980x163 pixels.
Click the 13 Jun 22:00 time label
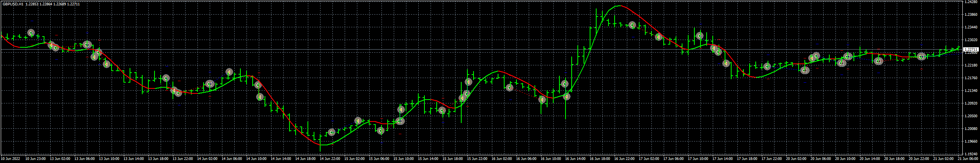(x=183, y=158)
